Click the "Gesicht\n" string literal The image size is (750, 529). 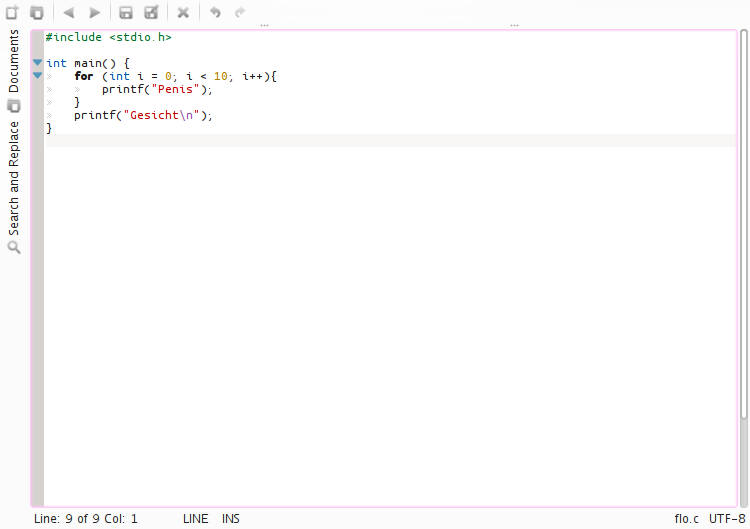pos(161,115)
